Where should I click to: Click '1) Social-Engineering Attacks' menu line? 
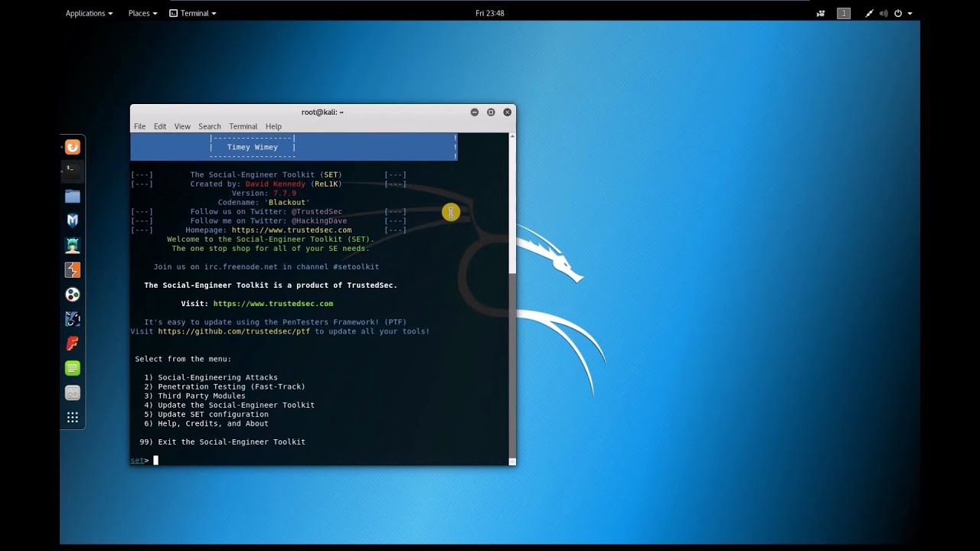pyautogui.click(x=211, y=377)
